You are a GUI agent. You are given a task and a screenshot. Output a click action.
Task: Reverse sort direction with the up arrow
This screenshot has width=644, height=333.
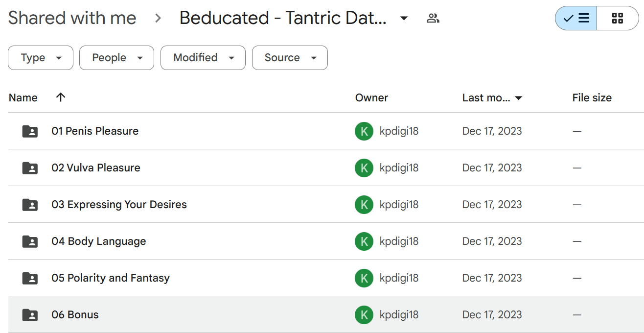coord(61,97)
